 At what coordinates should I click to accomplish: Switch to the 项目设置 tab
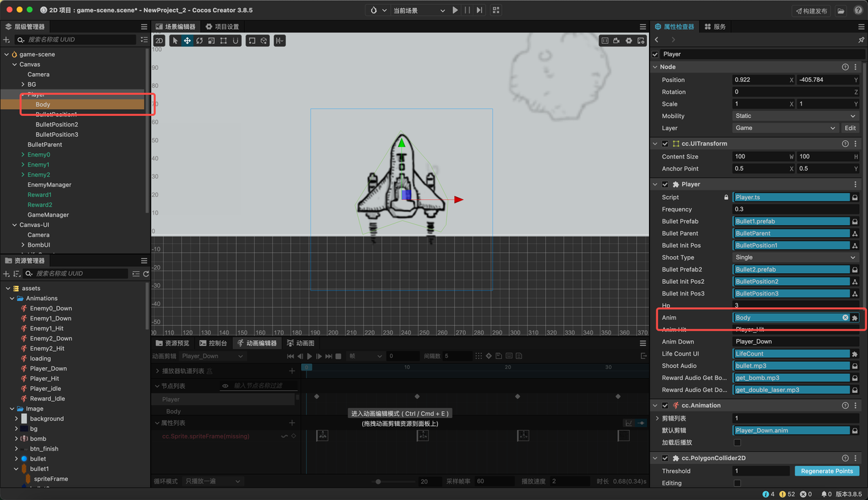coord(222,26)
